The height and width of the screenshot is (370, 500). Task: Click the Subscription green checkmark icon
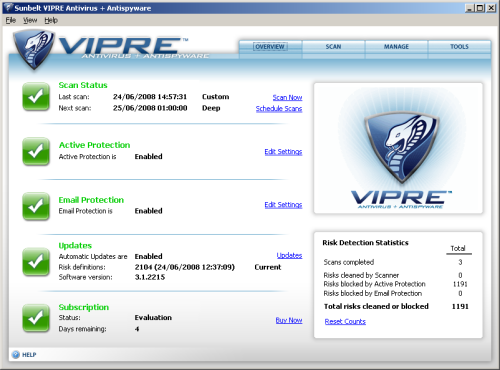pos(36,318)
